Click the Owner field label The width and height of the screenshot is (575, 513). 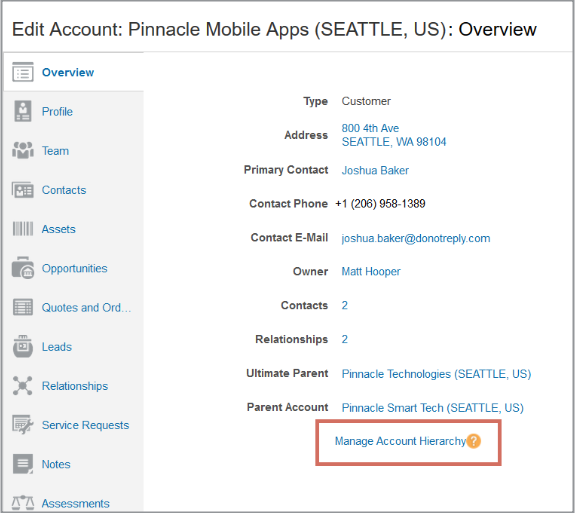point(310,271)
